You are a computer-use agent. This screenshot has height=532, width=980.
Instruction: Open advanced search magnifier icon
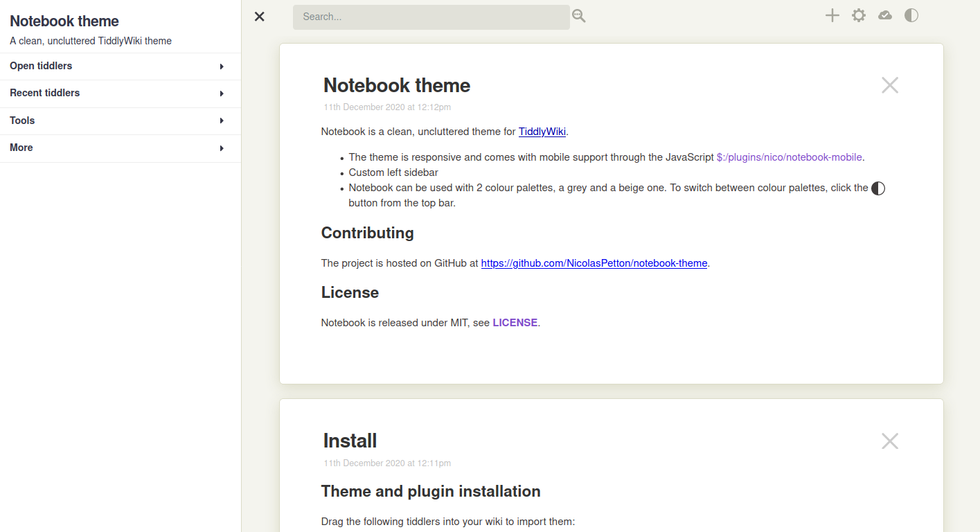(x=579, y=16)
